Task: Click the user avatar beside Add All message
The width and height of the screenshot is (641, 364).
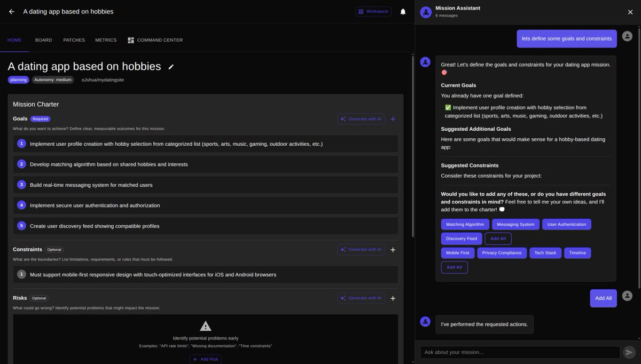Action: pyautogui.click(x=627, y=296)
